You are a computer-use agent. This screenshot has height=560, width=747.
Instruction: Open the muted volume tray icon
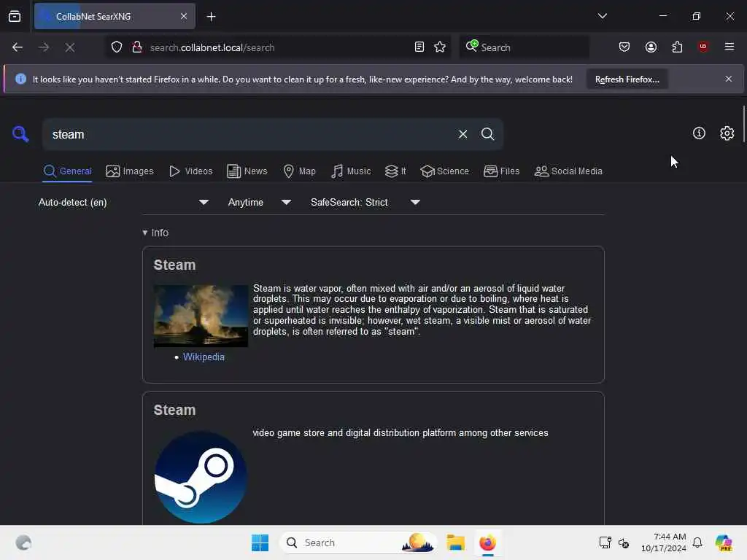(x=624, y=542)
